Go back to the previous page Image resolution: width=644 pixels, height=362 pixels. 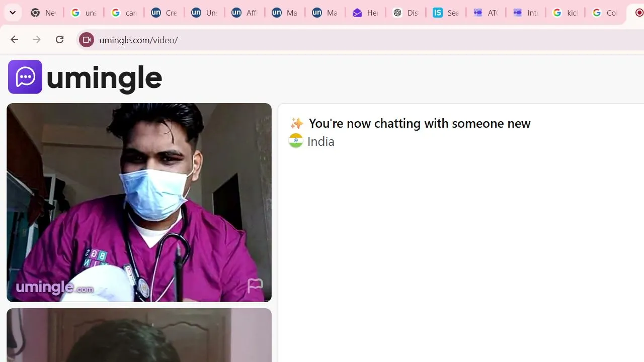tap(14, 40)
